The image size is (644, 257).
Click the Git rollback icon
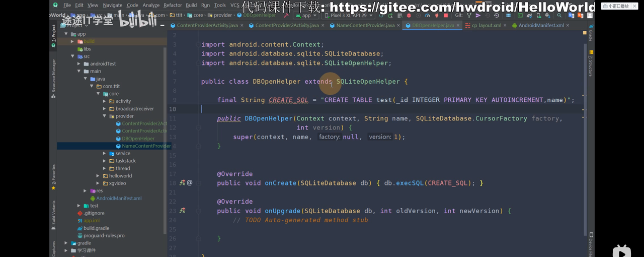pyautogui.click(x=496, y=15)
